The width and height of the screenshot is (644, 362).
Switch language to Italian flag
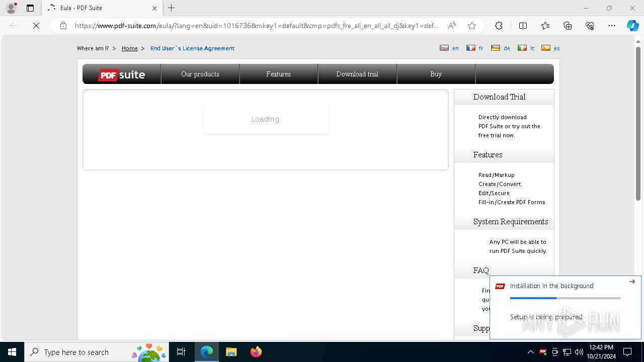522,48
